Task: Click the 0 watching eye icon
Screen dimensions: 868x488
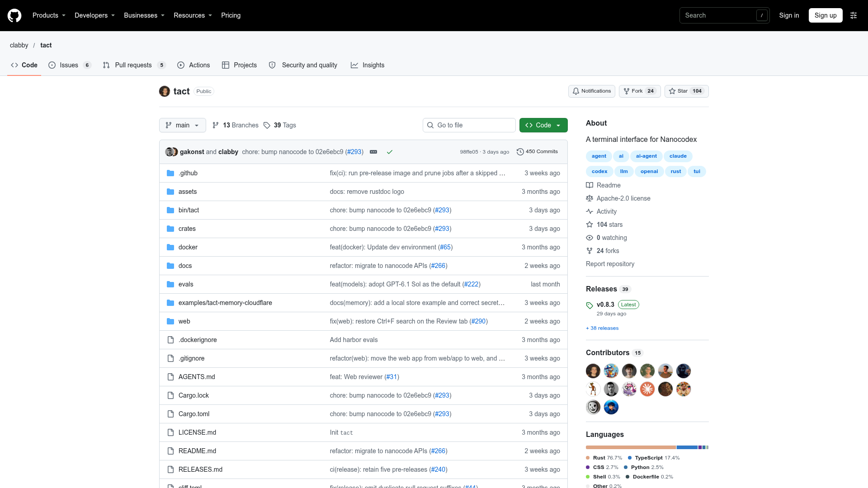Action: coord(590,238)
